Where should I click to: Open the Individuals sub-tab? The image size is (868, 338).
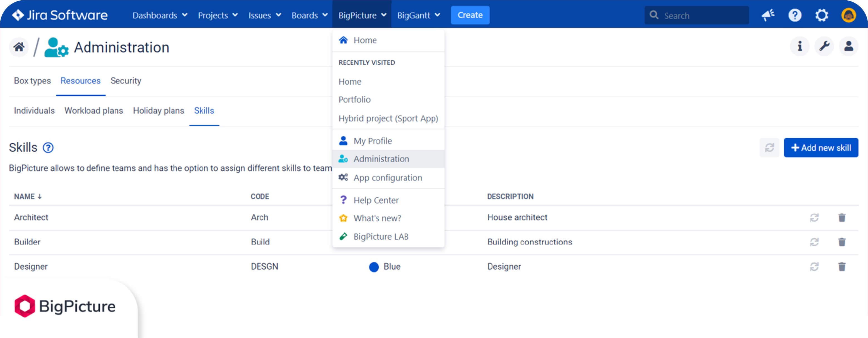click(x=34, y=111)
